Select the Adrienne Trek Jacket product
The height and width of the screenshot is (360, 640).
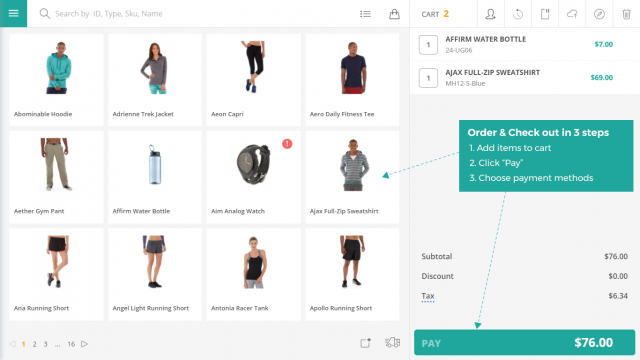(155, 80)
